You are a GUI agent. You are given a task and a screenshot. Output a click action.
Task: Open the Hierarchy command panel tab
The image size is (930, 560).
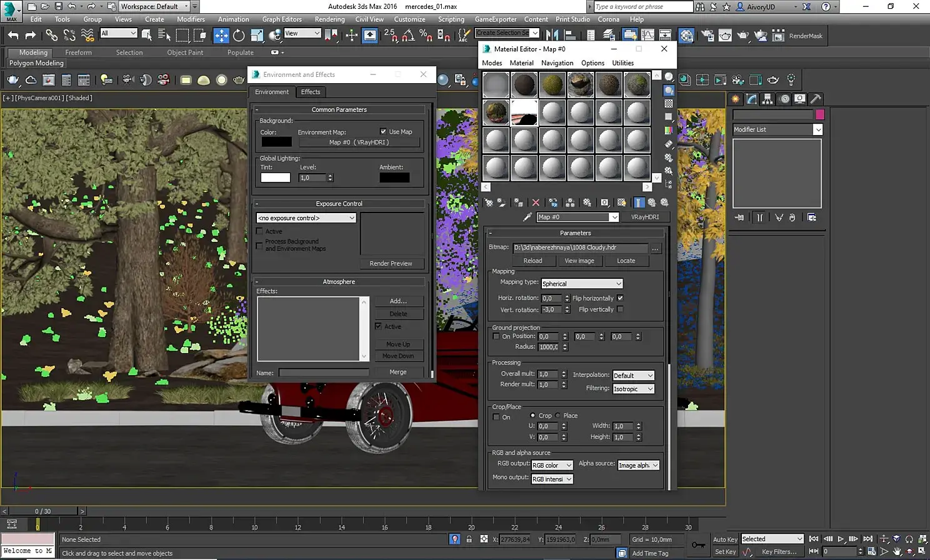click(767, 99)
